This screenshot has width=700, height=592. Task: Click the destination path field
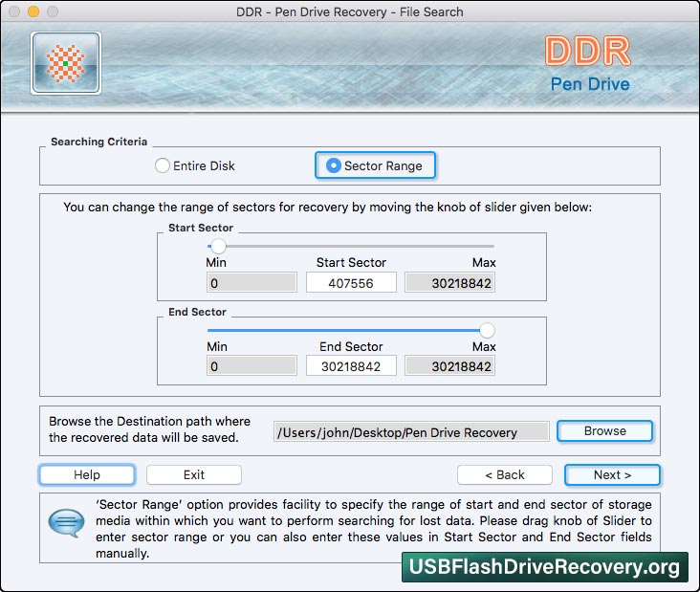[411, 432]
